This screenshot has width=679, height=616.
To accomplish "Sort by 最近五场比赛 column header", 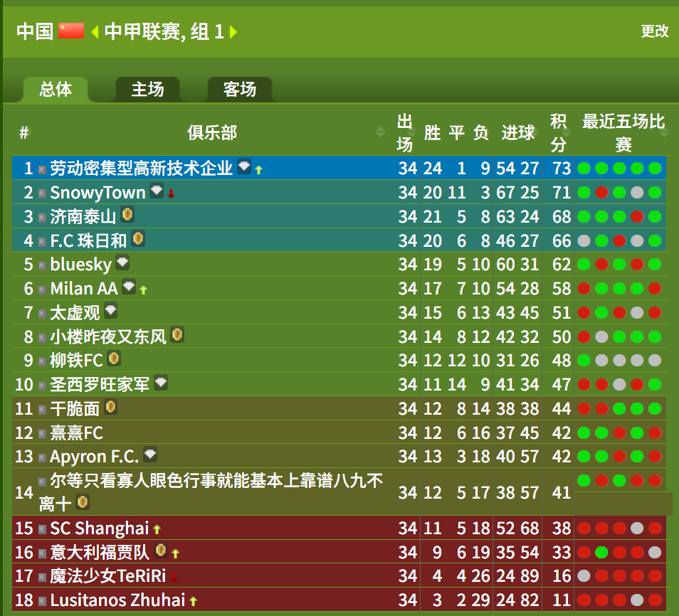I will (623, 132).
